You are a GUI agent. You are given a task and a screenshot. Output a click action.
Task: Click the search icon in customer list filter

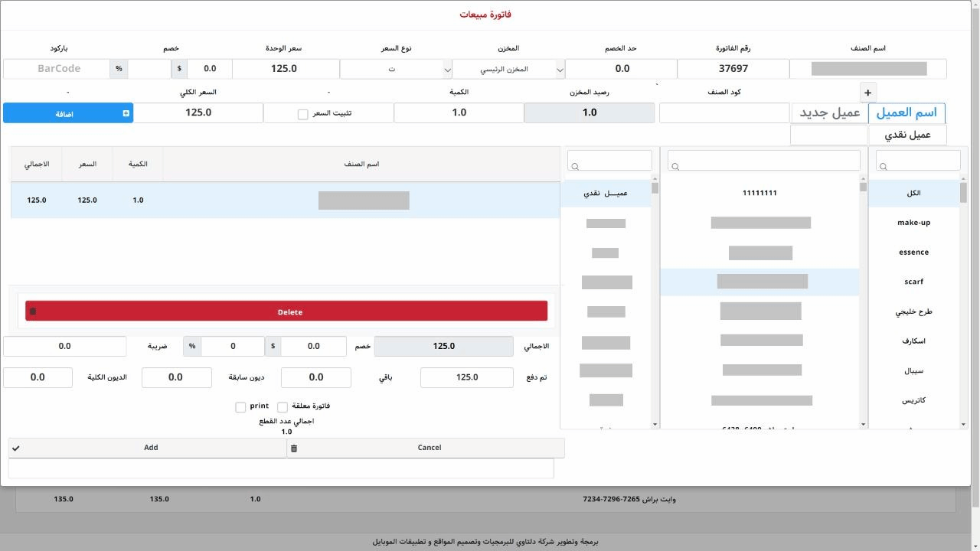pyautogui.click(x=575, y=166)
